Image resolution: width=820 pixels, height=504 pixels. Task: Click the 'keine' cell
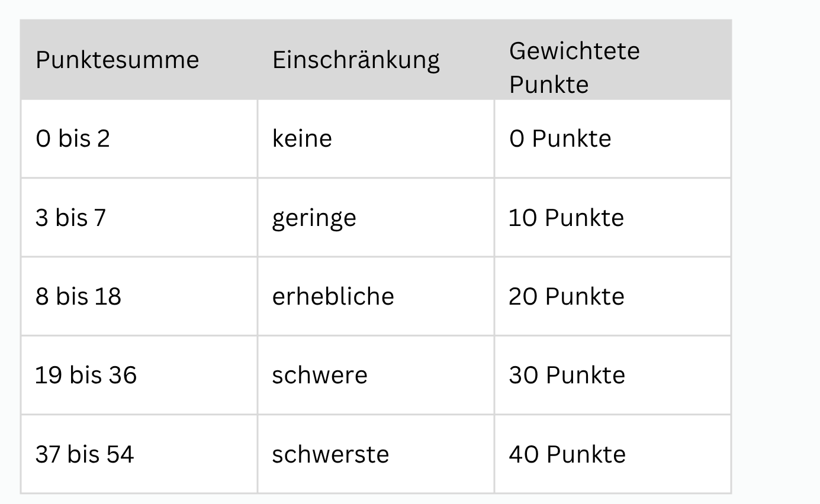(376, 139)
